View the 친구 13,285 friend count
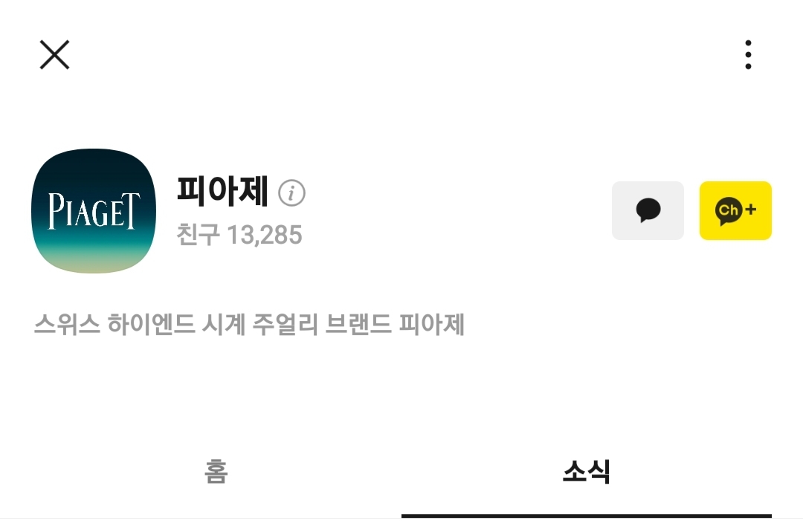Image resolution: width=803 pixels, height=532 pixels. (239, 235)
